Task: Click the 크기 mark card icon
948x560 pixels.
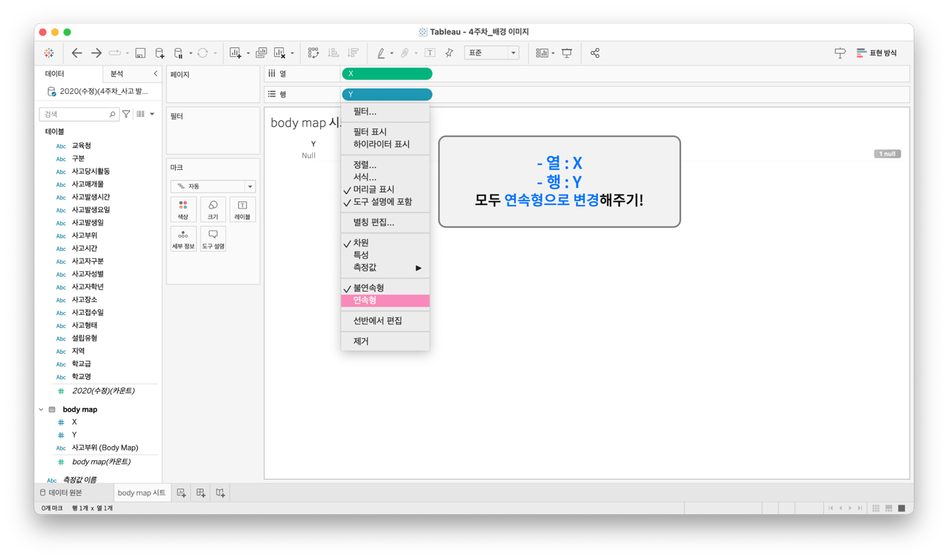Action: pos(212,211)
